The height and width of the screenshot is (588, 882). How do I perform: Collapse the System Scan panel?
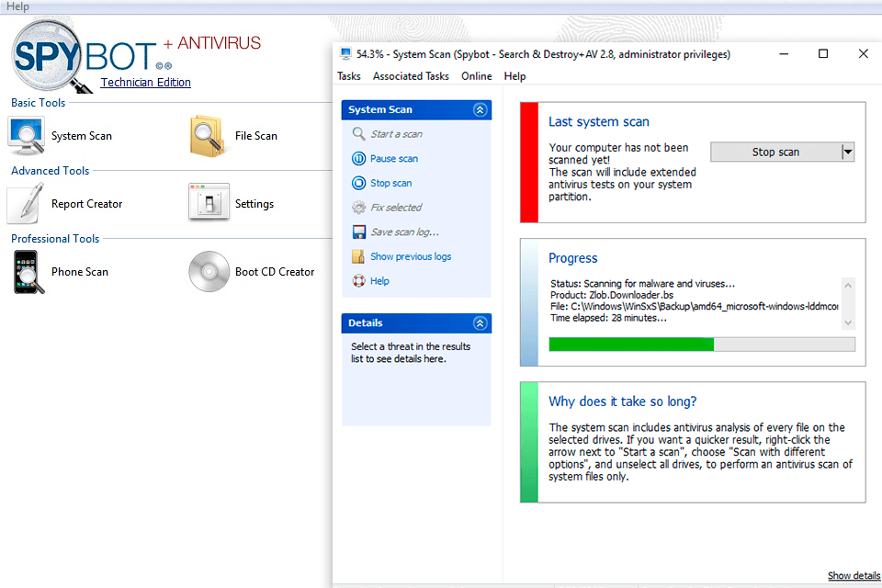click(480, 109)
